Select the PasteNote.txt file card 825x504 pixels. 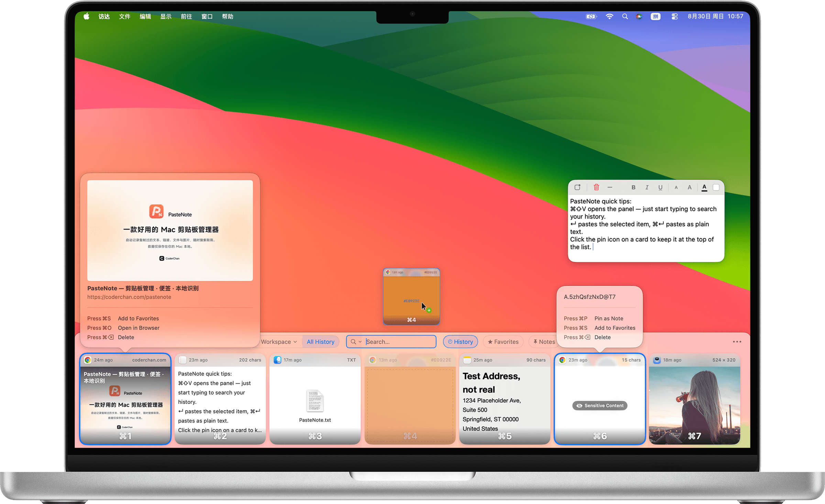tap(315, 399)
